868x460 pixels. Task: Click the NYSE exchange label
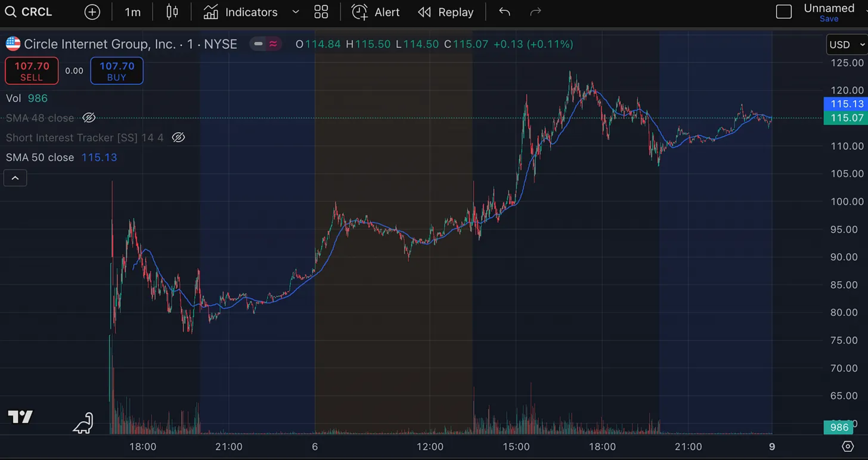click(x=220, y=44)
